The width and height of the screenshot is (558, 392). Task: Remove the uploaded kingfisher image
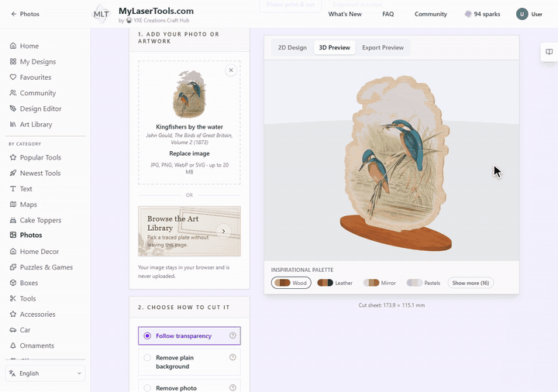click(x=231, y=70)
